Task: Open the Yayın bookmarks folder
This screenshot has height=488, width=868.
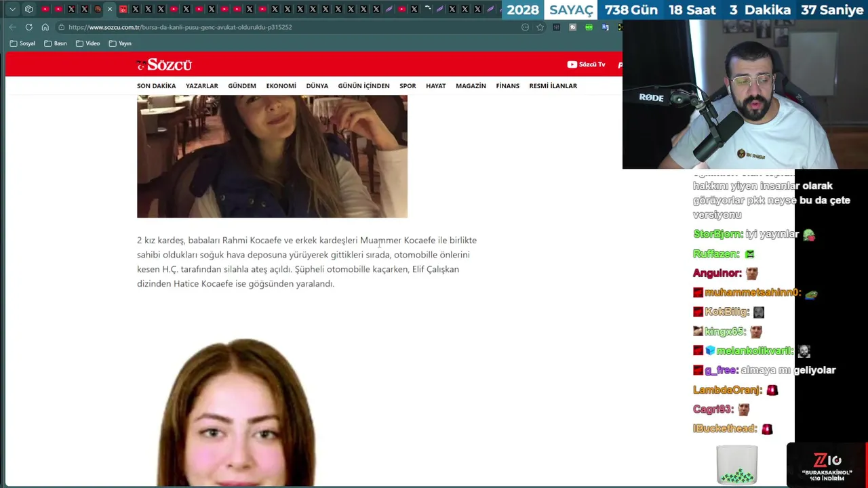Action: click(x=120, y=43)
